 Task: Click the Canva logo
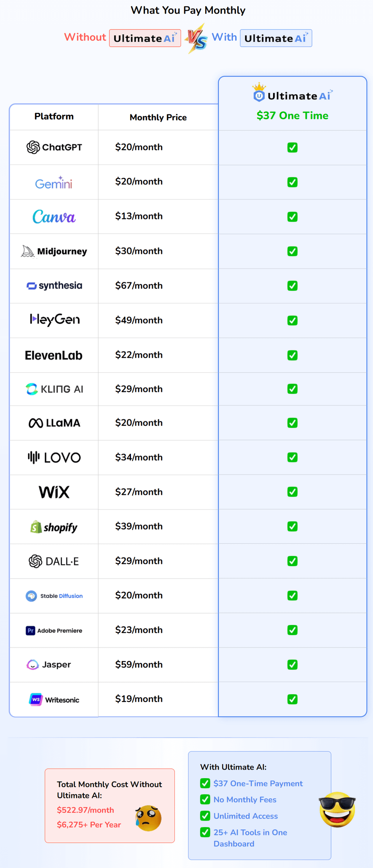click(x=54, y=217)
